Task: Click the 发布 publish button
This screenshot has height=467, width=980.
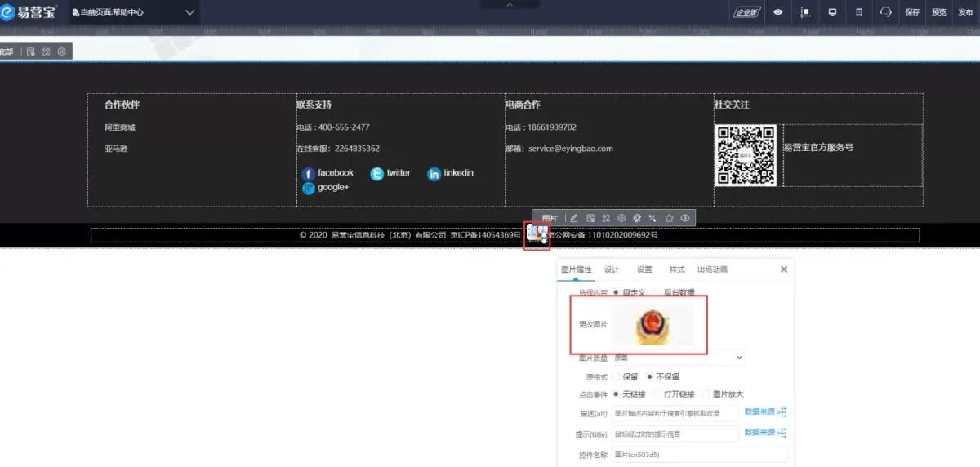Action: tap(965, 12)
